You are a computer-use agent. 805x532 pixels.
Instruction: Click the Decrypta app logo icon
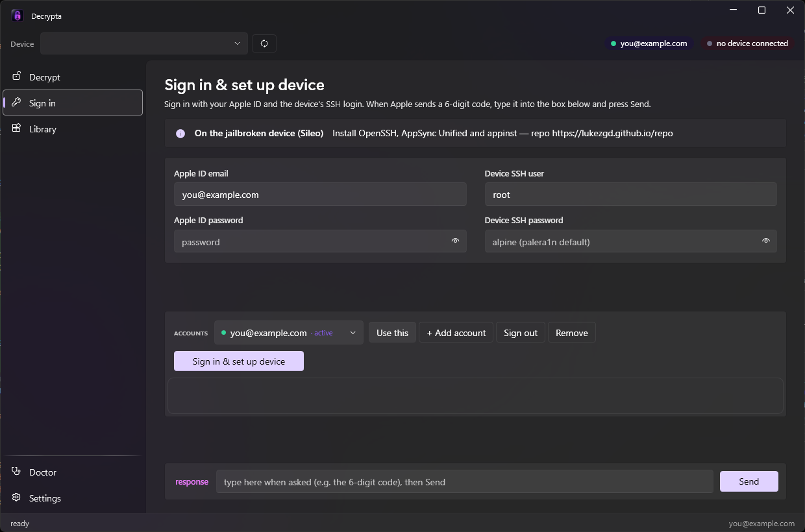click(17, 16)
